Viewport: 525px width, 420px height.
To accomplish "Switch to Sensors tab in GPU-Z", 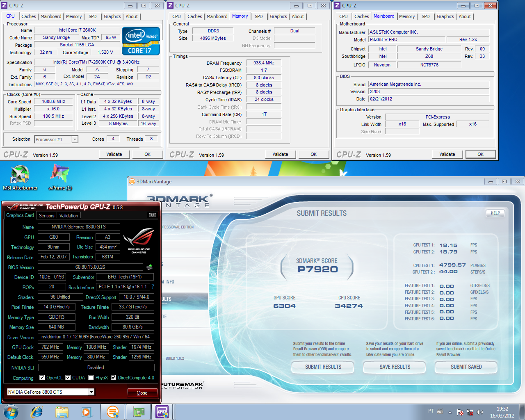I will point(46,216).
